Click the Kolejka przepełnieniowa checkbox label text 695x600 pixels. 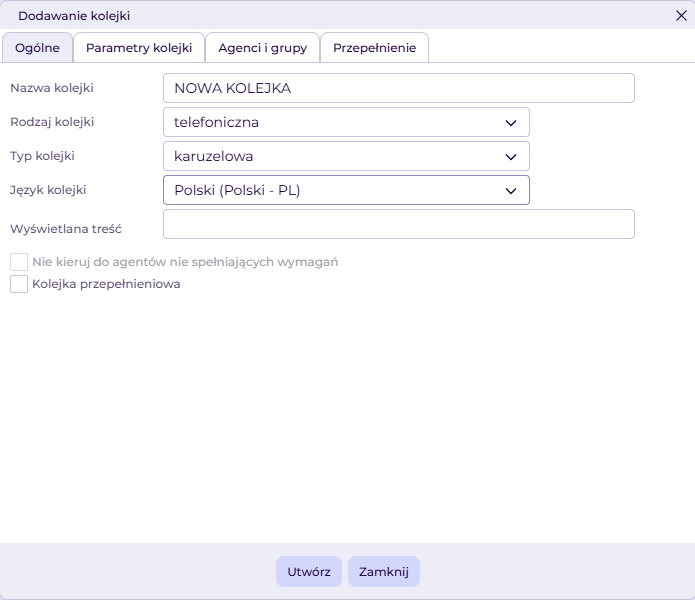point(105,284)
